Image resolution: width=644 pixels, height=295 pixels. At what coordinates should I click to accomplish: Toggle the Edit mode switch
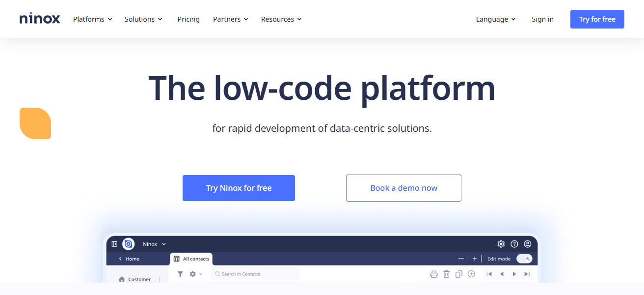click(x=524, y=259)
